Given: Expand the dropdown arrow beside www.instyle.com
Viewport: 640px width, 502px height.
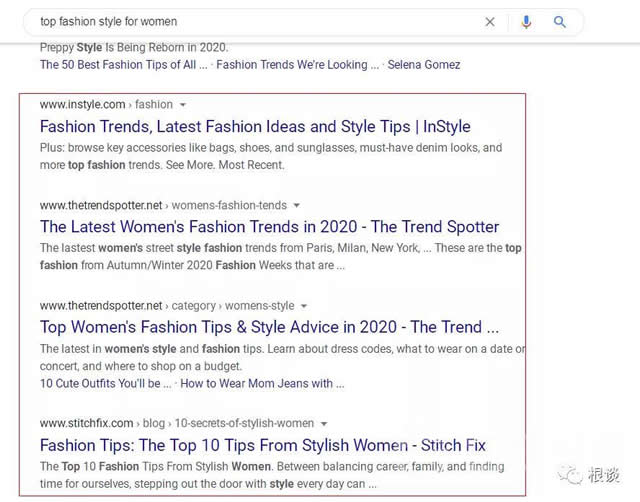Looking at the screenshot, I should click(183, 105).
